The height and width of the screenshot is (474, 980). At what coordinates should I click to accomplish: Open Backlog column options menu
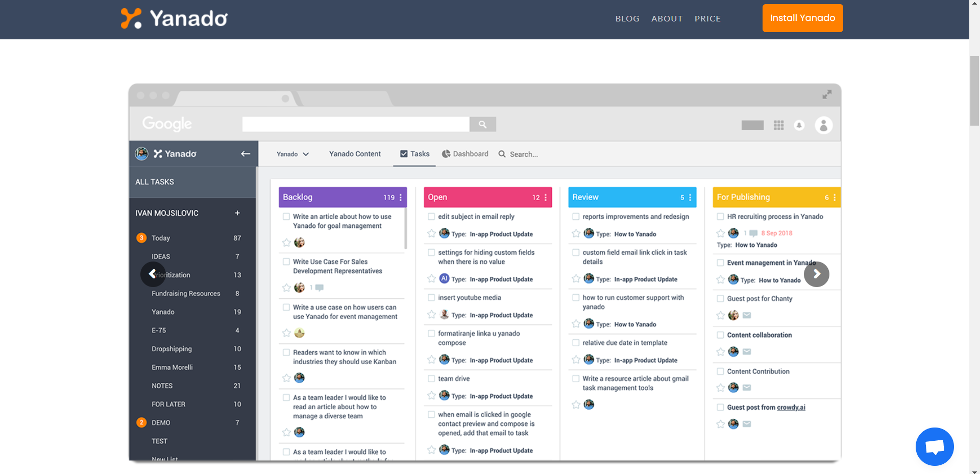pyautogui.click(x=401, y=197)
